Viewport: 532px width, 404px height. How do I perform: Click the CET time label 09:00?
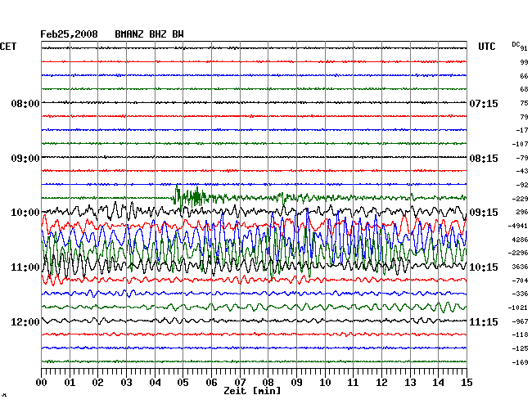[x=25, y=159]
